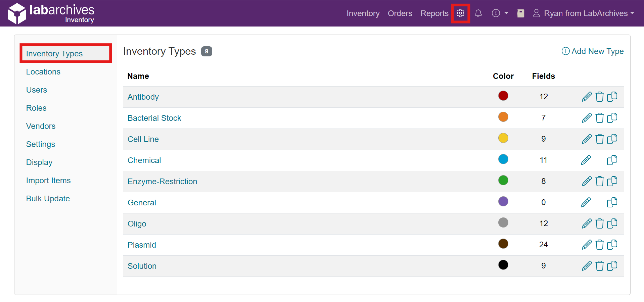Screen dimensions: 644x302
Task: Select Bulk Update in the sidebar
Action: 48,198
